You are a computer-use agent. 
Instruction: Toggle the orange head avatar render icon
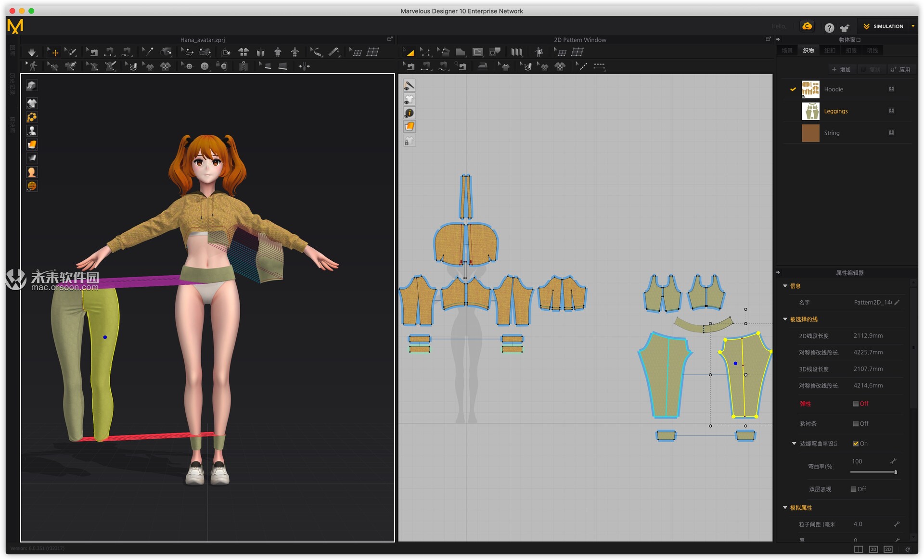pos(32,172)
